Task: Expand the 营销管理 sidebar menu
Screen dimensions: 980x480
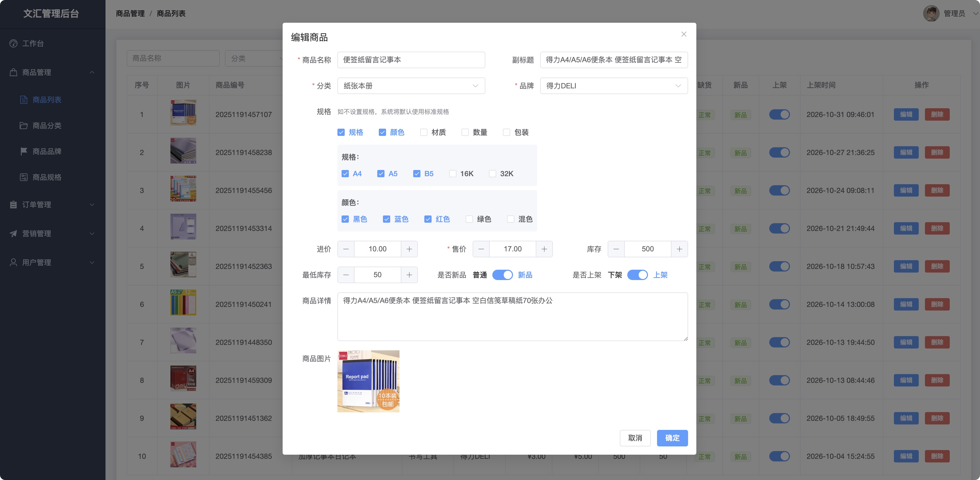Action: (x=92, y=233)
